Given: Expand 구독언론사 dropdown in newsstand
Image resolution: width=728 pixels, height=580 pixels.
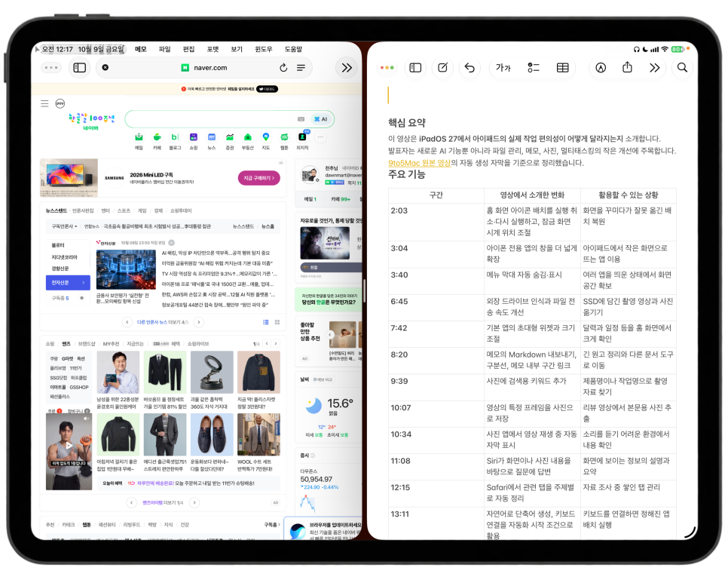Looking at the screenshot, I should 64,226.
